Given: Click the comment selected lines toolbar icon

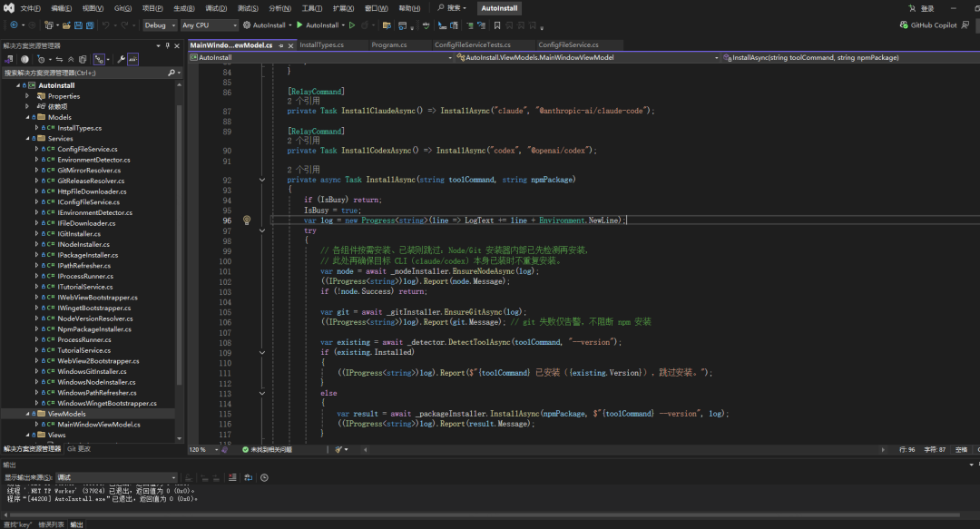Looking at the screenshot, I should pos(469,25).
